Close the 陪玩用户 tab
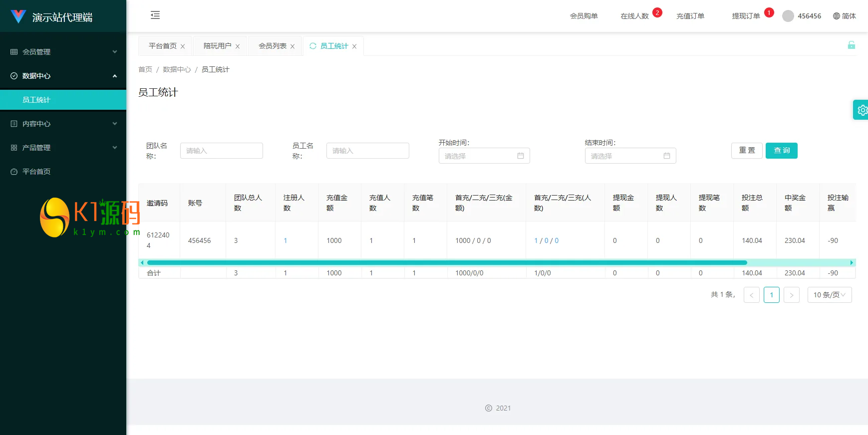The width and height of the screenshot is (868, 435). [238, 46]
